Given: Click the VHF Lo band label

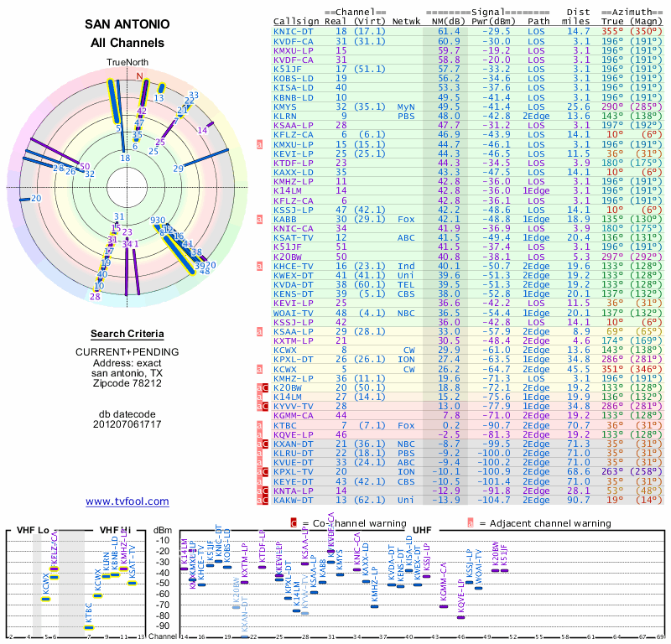Looking at the screenshot, I should [x=33, y=530].
